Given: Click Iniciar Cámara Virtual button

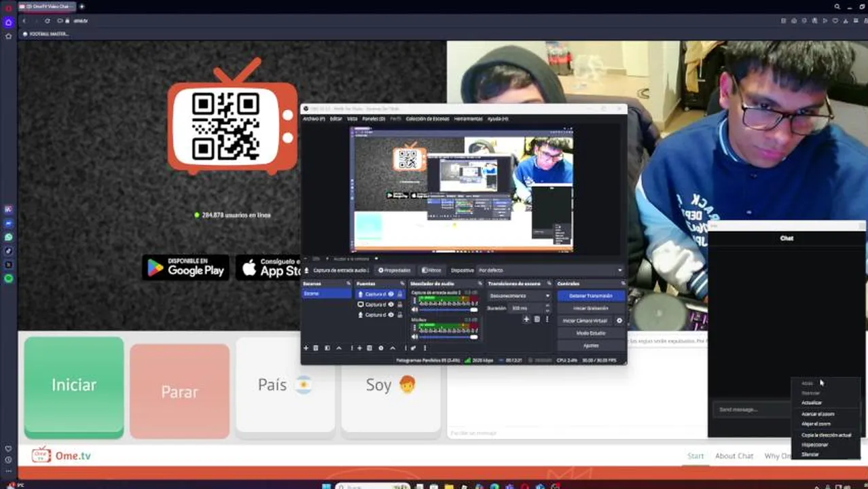Looking at the screenshot, I should point(585,321).
